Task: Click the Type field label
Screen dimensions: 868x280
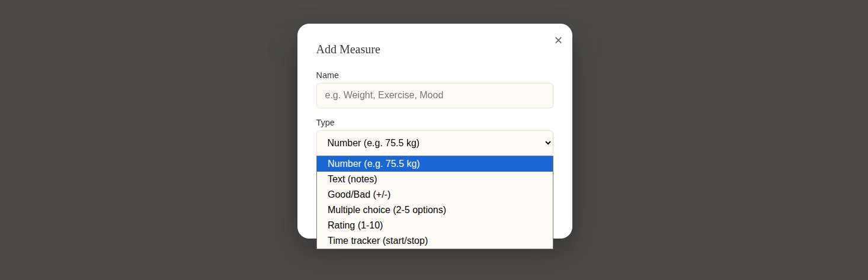Action: click(x=325, y=123)
